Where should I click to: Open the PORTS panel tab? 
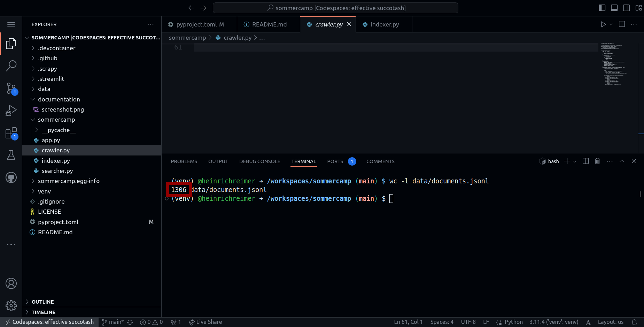(341, 161)
